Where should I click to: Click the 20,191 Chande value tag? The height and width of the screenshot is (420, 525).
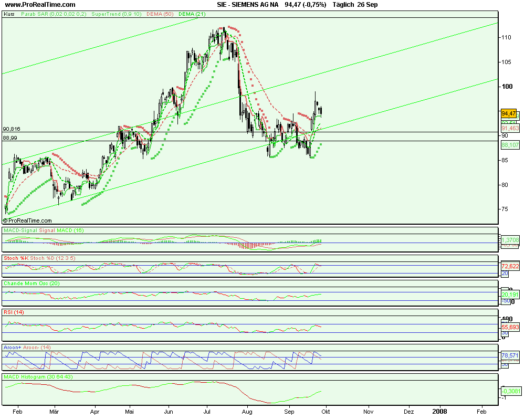510,295
